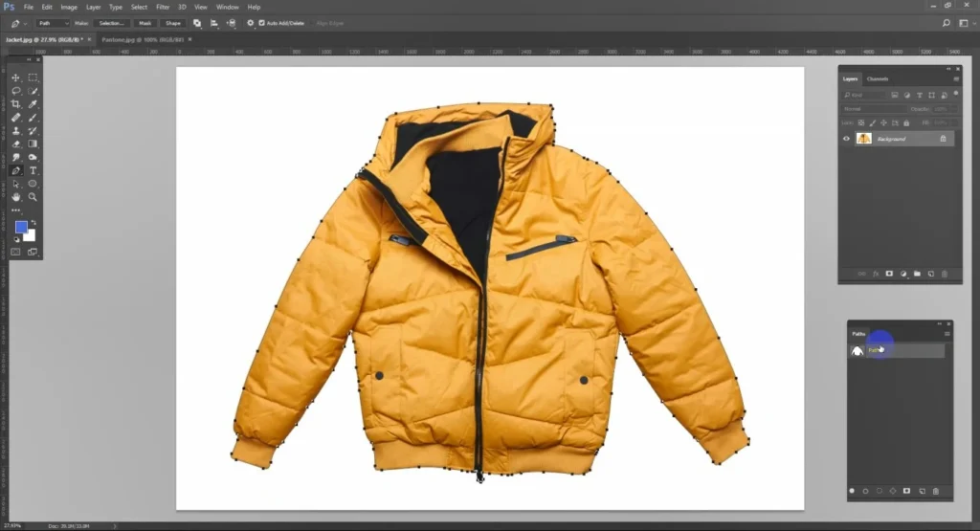Viewport: 980px width, 531px height.
Task: Select the jacket path thumbnail in Paths
Action: pyautogui.click(x=857, y=351)
